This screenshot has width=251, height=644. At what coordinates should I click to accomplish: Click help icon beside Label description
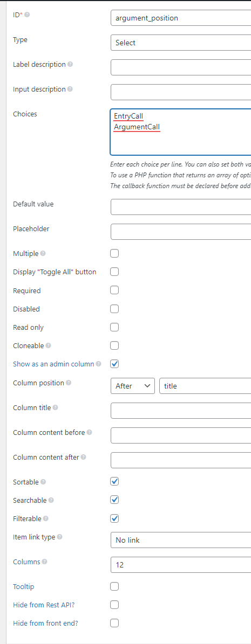[70, 65]
